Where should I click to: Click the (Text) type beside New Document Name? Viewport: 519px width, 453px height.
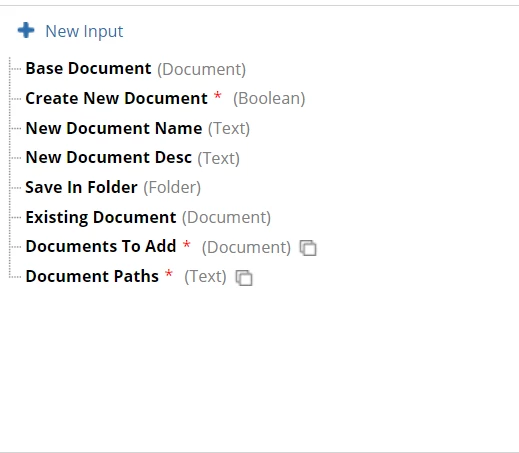click(229, 129)
